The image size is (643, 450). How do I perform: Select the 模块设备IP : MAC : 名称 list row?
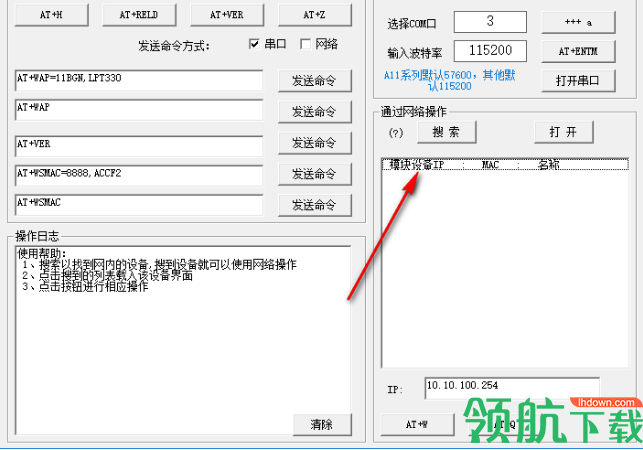coord(505,165)
